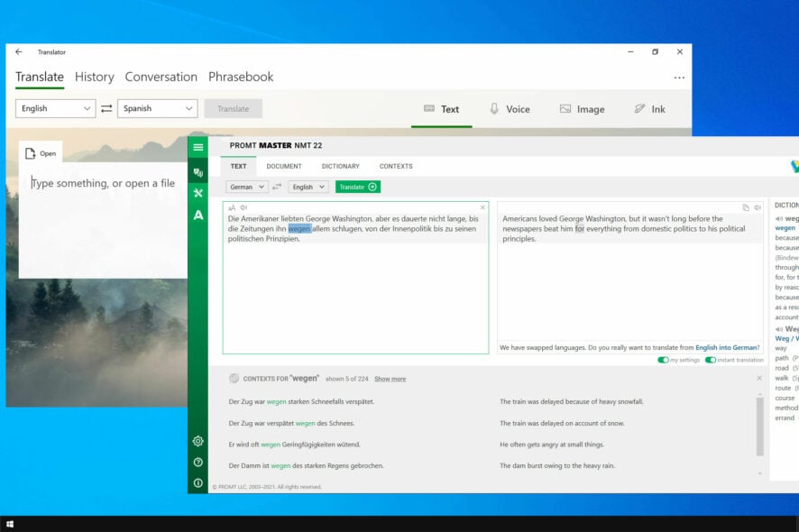Swap English and Spanish in Translator window
Viewport: 799px width, 532px height.
(x=106, y=108)
